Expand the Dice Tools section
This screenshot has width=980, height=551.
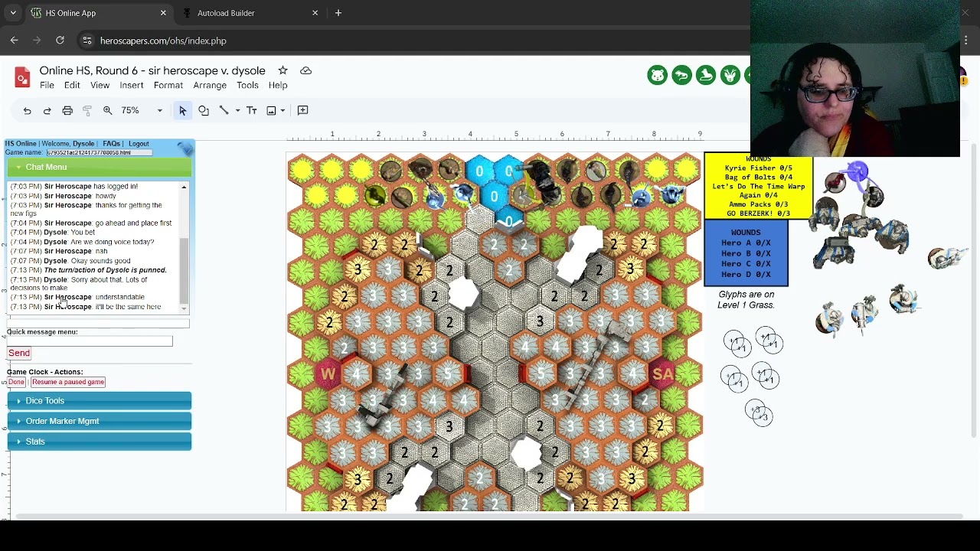tap(99, 401)
